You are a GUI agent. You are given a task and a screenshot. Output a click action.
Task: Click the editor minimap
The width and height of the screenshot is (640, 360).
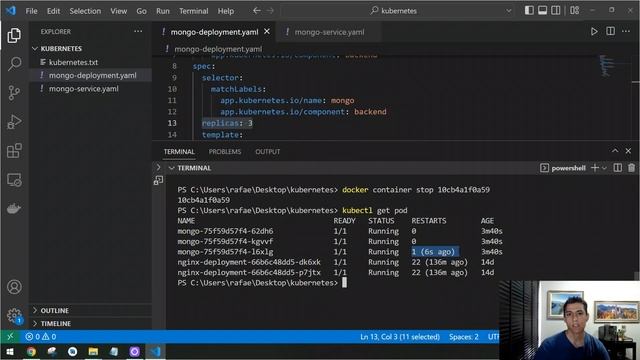point(607,67)
